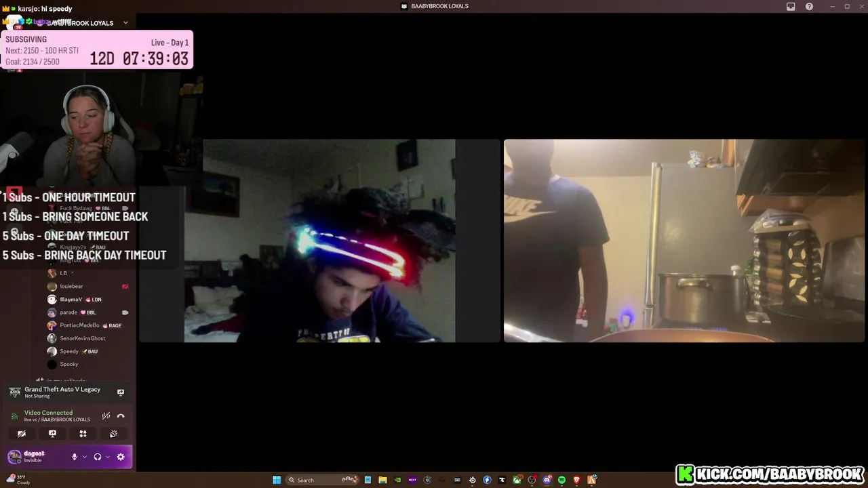Open the NVIDIA app in taskbar
Viewport: 868px width, 488px height.
(x=397, y=480)
